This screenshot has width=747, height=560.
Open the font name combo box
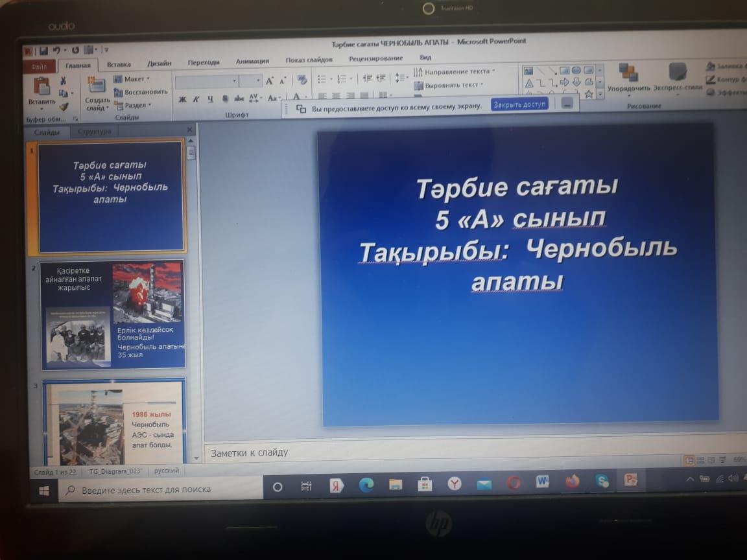[x=207, y=81]
